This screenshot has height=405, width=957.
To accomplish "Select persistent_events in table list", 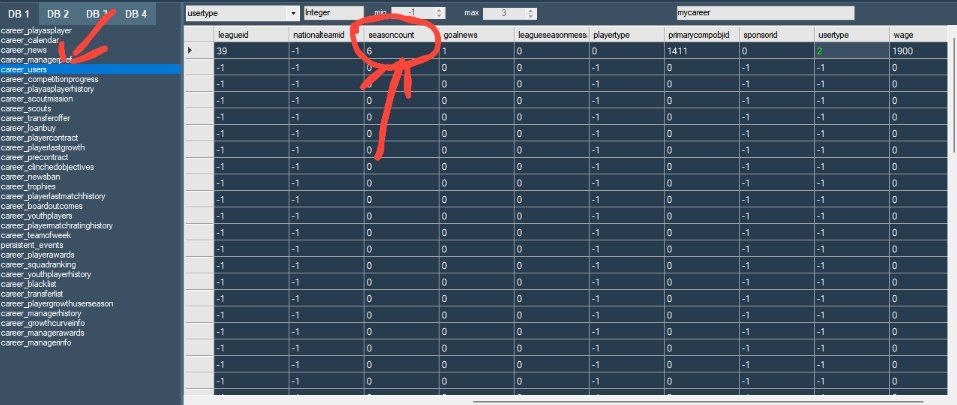I will 33,244.
